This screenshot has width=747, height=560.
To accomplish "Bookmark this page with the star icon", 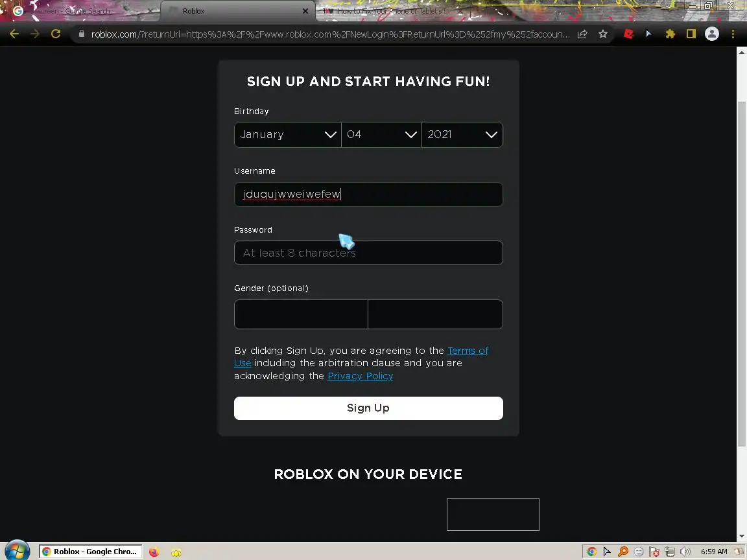I will [x=603, y=34].
